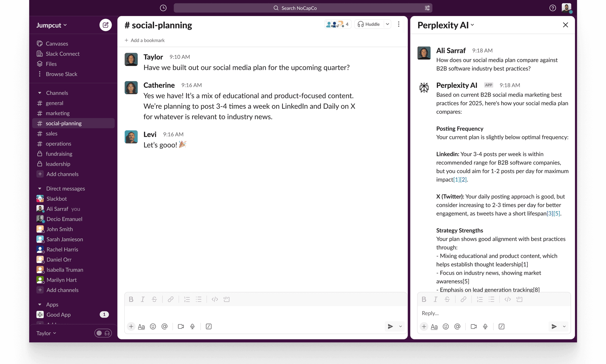606x364 pixels.
Task: Collapse the Channels section
Action: (40, 93)
